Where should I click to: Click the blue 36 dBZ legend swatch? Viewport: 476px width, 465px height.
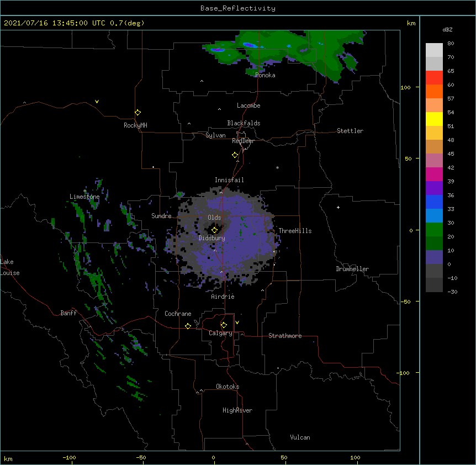434,202
